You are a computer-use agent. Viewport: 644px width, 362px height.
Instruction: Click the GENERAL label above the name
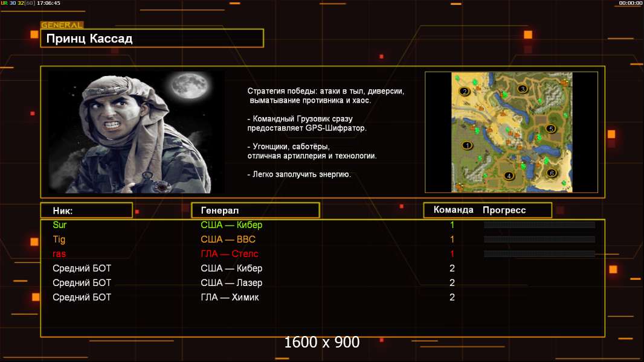(x=62, y=25)
